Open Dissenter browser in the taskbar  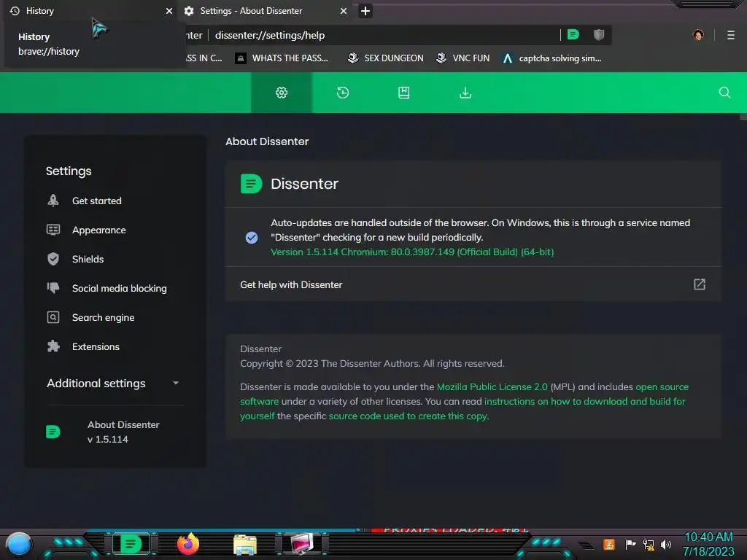131,544
